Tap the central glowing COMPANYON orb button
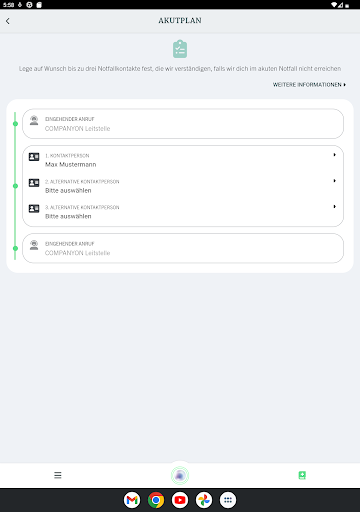Screen dimensions: 360x512 [x=180, y=475]
